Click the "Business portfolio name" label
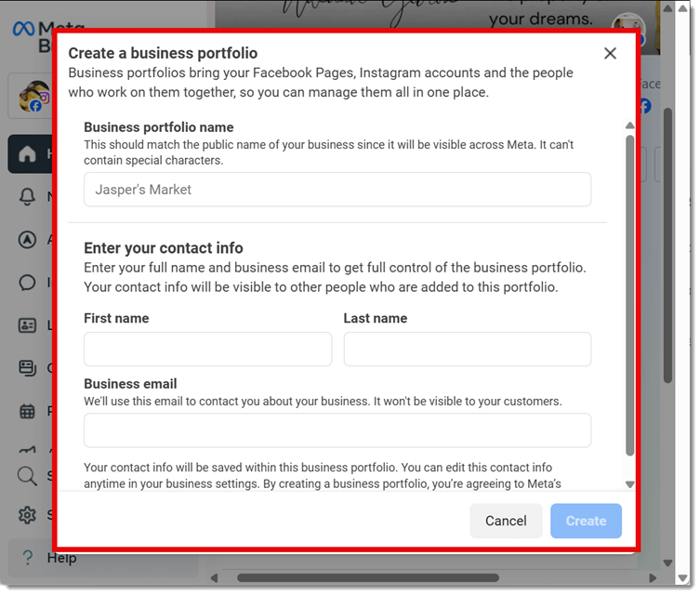The image size is (700, 595). [x=158, y=127]
